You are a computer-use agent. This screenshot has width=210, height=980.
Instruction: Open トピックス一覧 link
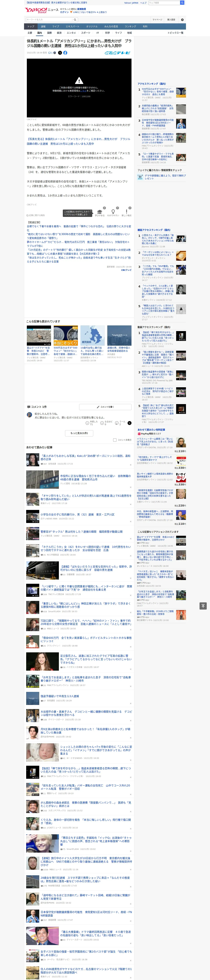tap(175, 33)
